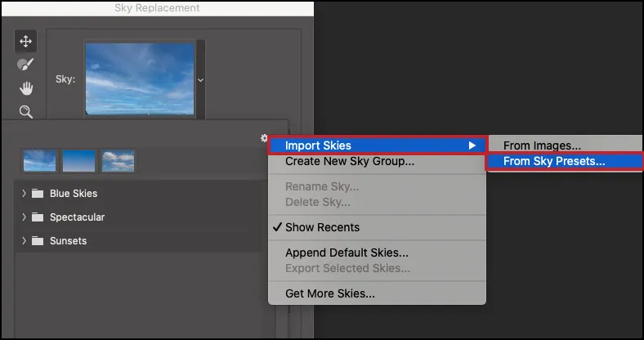This screenshot has width=644, height=340.
Task: Open the Import Skies submenu
Action: [x=377, y=145]
